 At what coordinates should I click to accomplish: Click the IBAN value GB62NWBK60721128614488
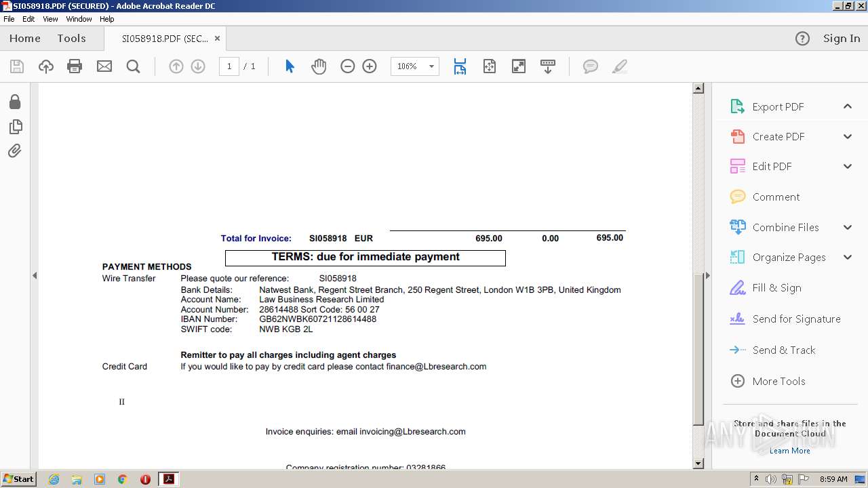tap(317, 319)
